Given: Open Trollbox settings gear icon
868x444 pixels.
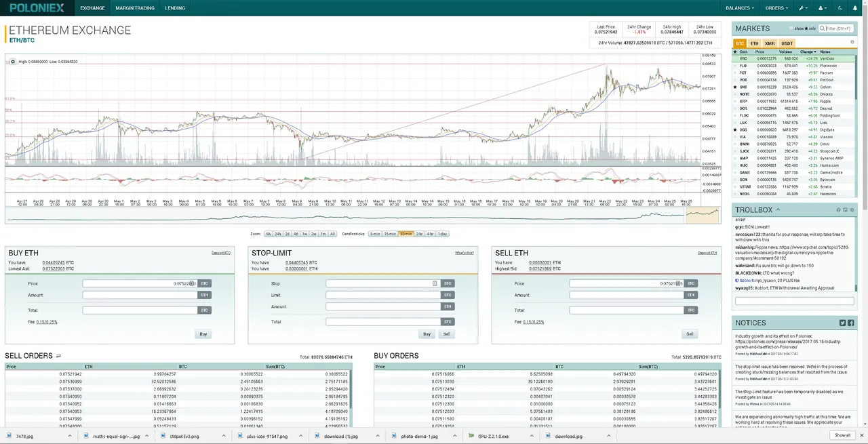Looking at the screenshot, I should pyautogui.click(x=852, y=210).
